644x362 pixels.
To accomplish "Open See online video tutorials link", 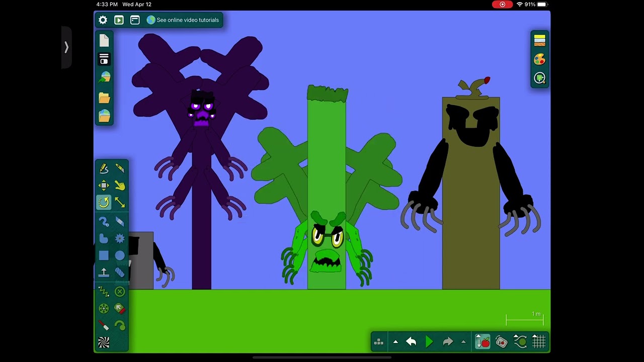I will (x=183, y=20).
